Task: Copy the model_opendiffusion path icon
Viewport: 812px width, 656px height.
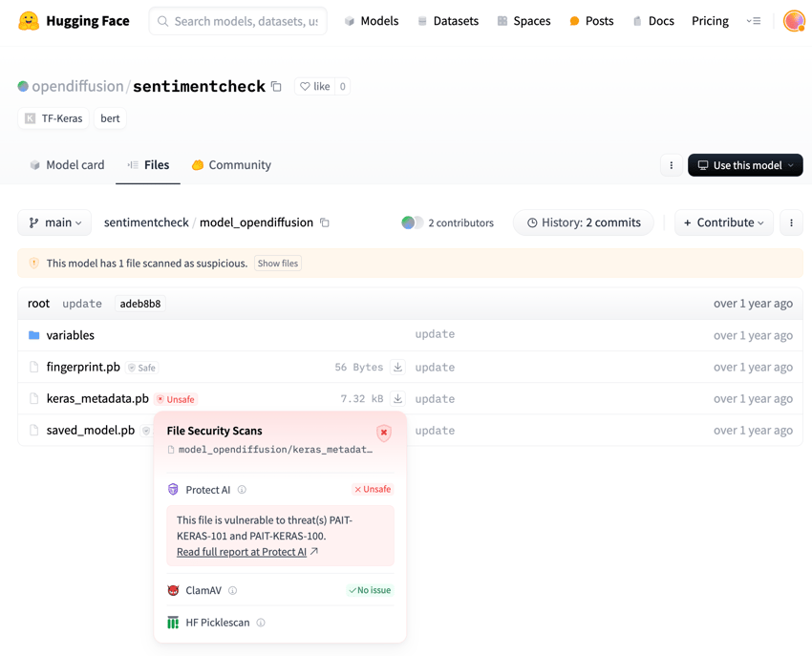Action: pos(325,222)
